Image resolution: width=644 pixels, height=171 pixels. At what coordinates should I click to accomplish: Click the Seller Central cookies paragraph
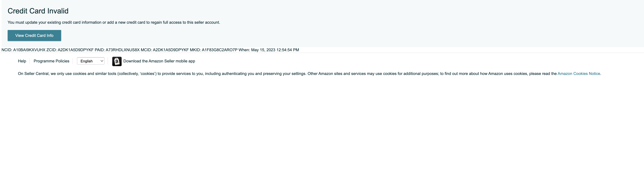[309, 74]
